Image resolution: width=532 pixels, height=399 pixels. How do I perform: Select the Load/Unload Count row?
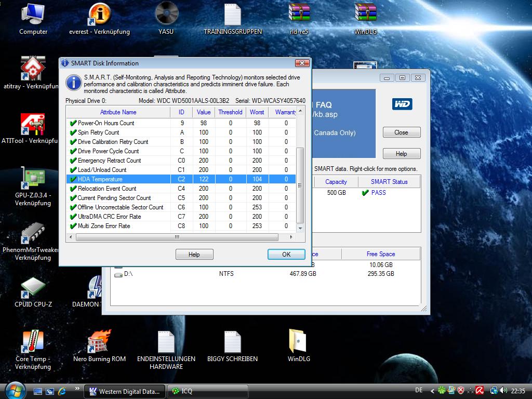point(181,170)
